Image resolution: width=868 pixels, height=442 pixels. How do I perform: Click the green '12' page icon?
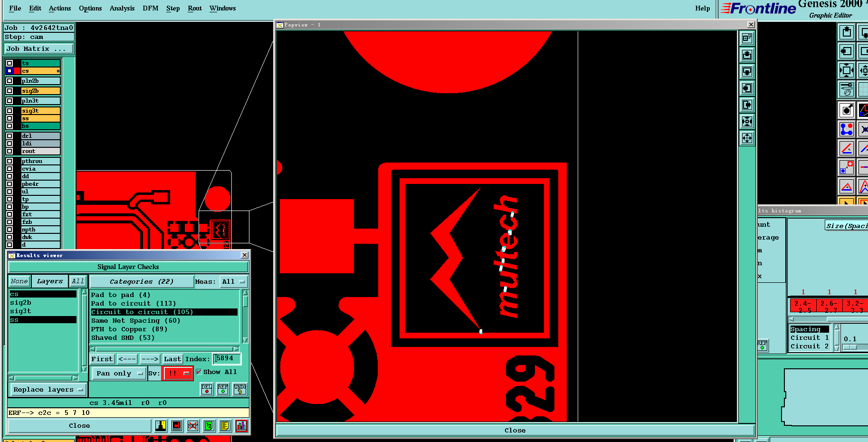pyautogui.click(x=209, y=426)
